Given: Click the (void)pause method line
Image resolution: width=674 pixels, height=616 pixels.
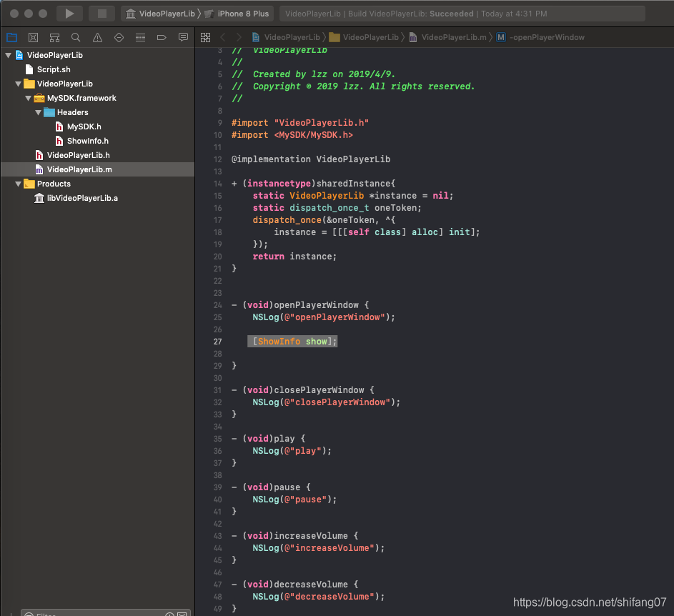Looking at the screenshot, I should point(271,487).
